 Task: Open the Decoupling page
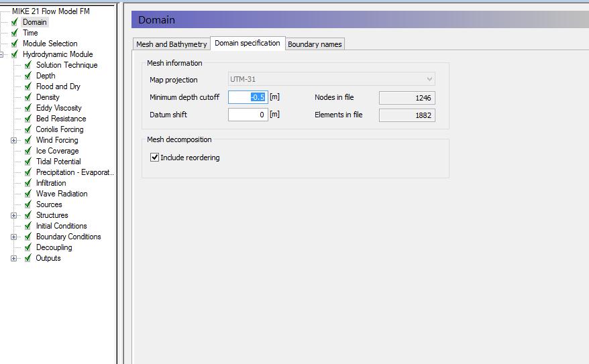pos(54,247)
